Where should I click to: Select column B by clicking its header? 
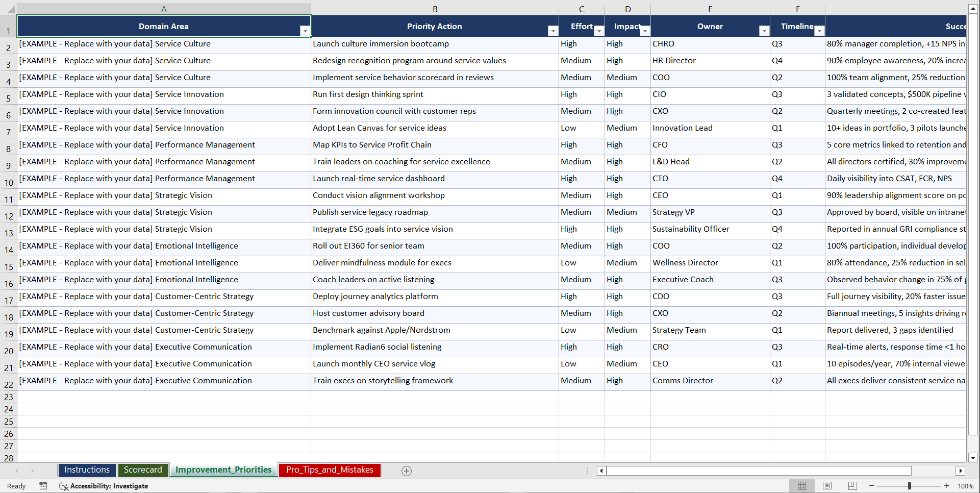click(x=435, y=9)
